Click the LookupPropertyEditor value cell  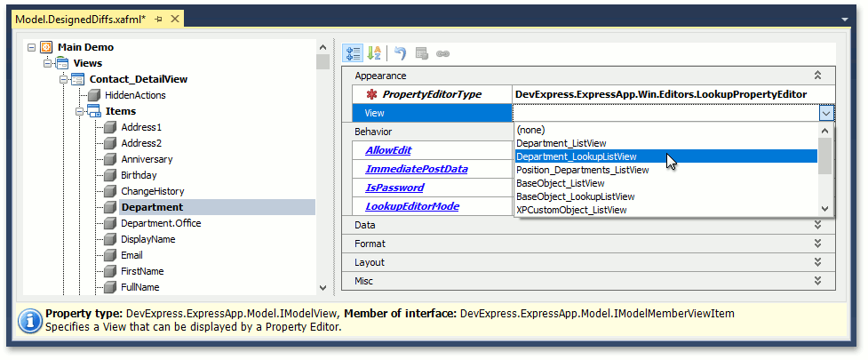coord(673,94)
